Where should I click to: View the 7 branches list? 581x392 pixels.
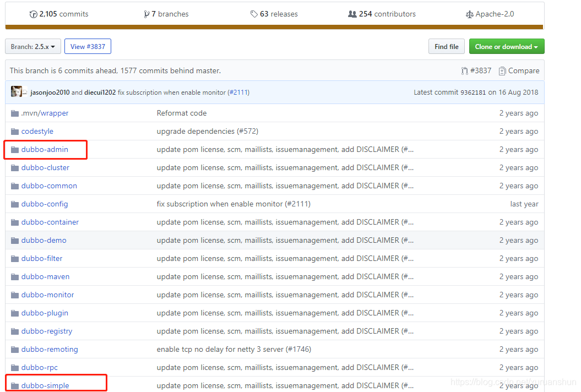pos(166,14)
